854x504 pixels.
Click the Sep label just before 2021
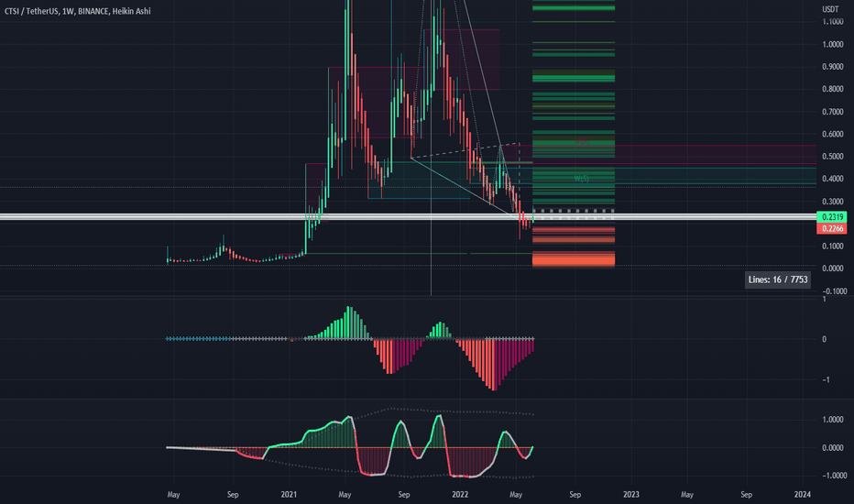(233, 495)
